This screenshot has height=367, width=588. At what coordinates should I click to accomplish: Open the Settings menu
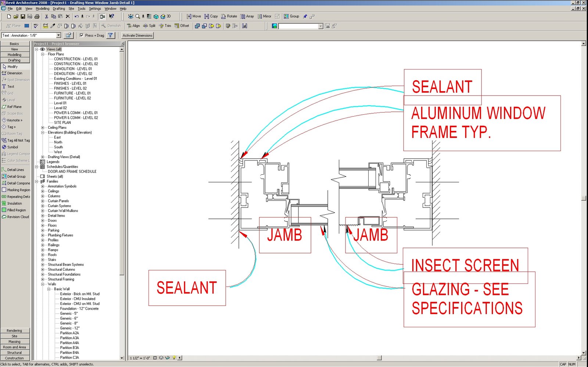(95, 8)
